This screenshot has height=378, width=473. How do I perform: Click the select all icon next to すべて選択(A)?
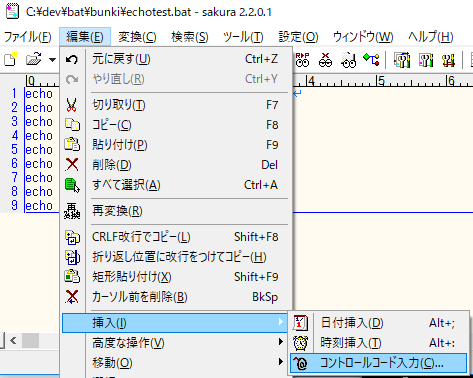point(72,184)
